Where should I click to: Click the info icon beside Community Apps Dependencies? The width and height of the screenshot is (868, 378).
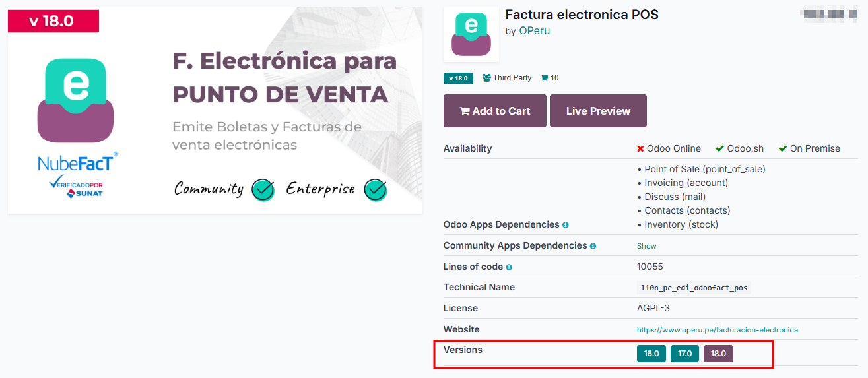tap(593, 246)
